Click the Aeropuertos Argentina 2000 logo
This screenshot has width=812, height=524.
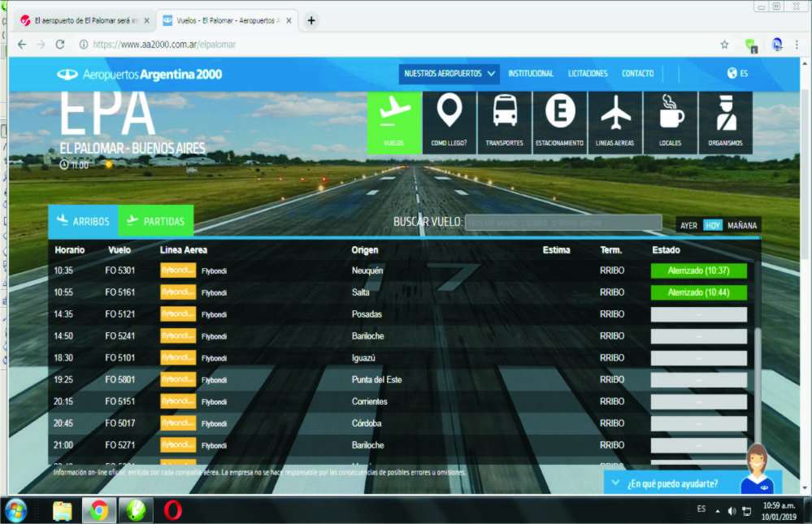(139, 75)
